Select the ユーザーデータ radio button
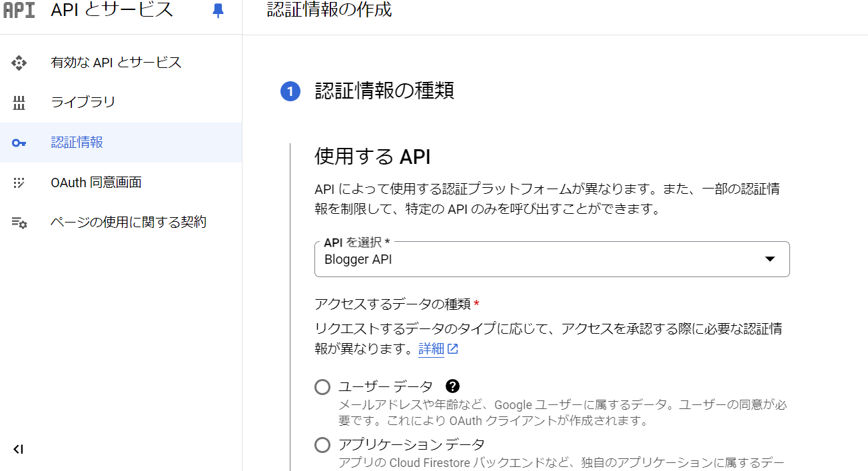 tap(322, 386)
